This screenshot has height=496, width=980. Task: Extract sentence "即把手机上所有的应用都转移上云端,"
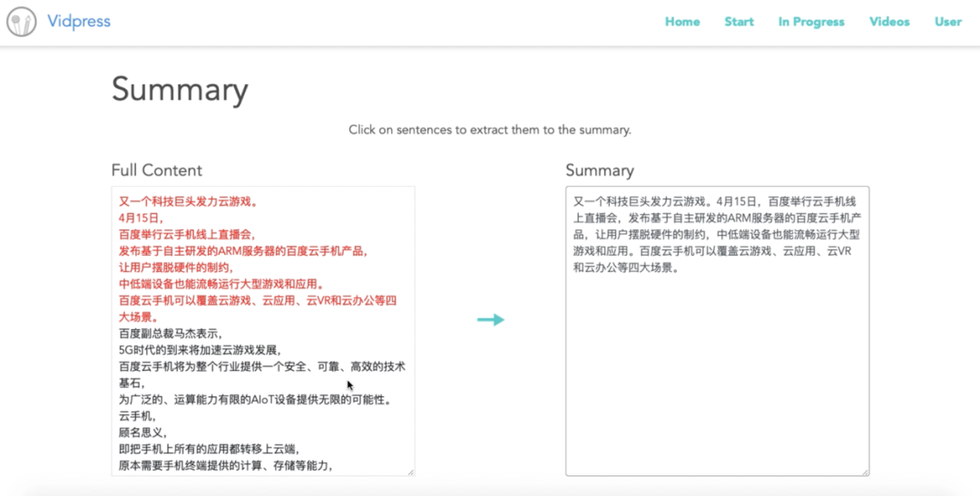pyautogui.click(x=210, y=449)
